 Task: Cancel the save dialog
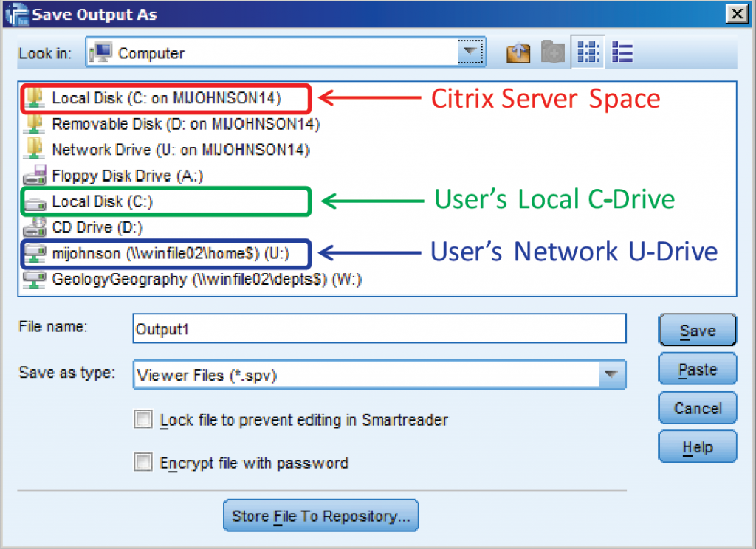(x=696, y=407)
